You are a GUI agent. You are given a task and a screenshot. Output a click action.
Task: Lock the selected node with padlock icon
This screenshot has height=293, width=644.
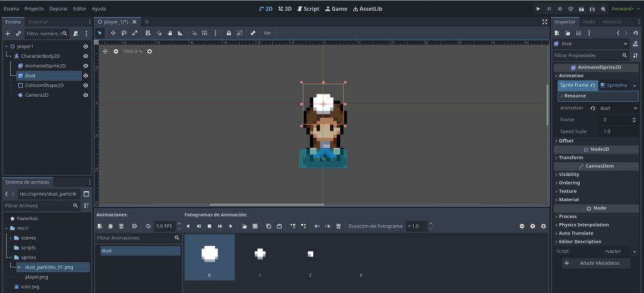point(228,33)
